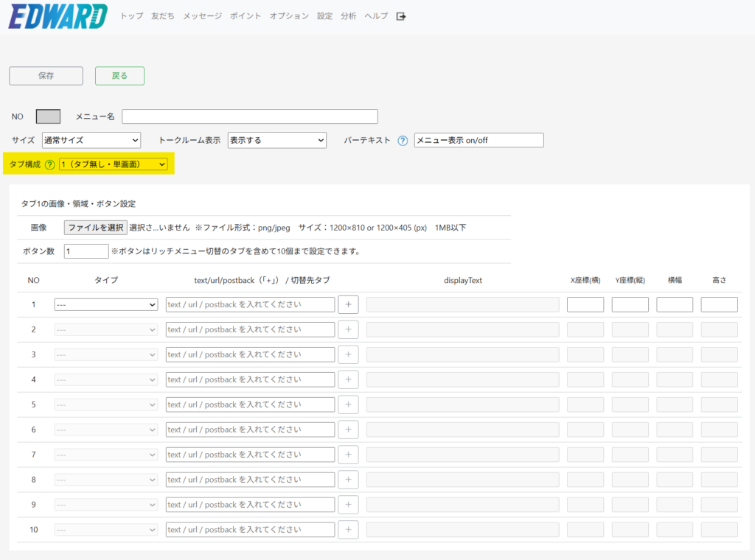The width and height of the screenshot is (755, 560).
Task: Click the plus button in row 2
Action: click(x=348, y=329)
